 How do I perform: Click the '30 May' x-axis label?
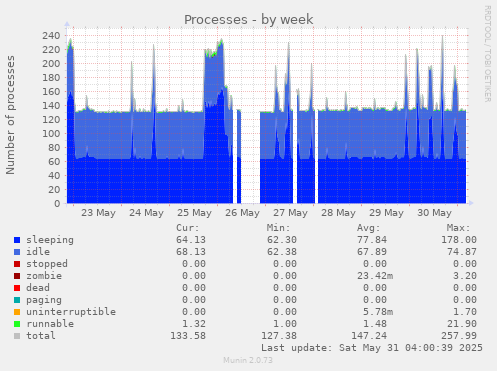[x=434, y=213]
